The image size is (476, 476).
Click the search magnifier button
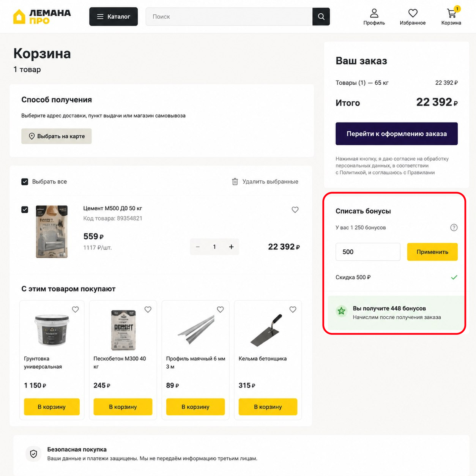click(321, 17)
